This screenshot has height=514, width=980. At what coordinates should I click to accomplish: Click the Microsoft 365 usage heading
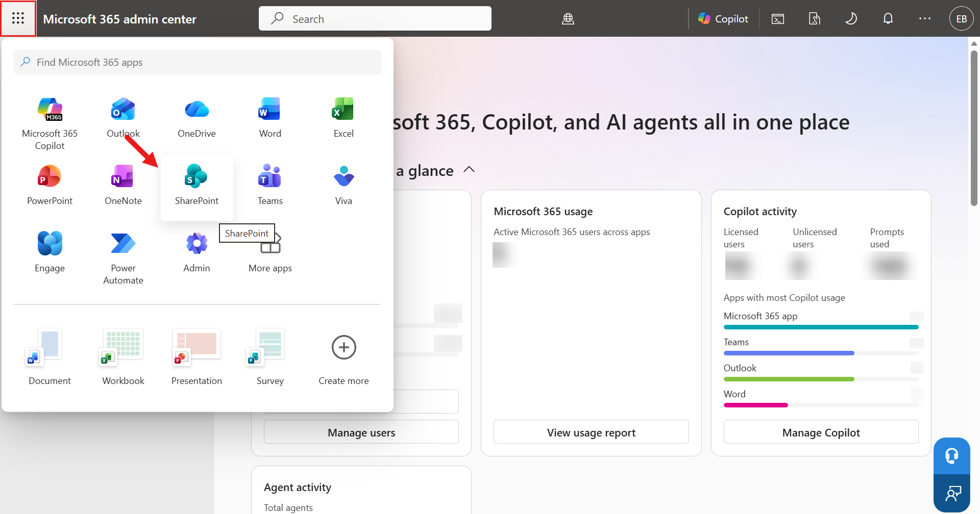(x=543, y=211)
